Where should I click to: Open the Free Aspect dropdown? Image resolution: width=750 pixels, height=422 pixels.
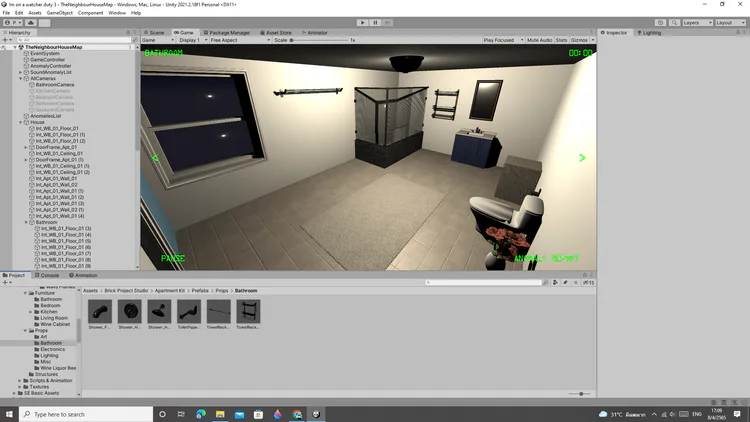tap(240, 40)
